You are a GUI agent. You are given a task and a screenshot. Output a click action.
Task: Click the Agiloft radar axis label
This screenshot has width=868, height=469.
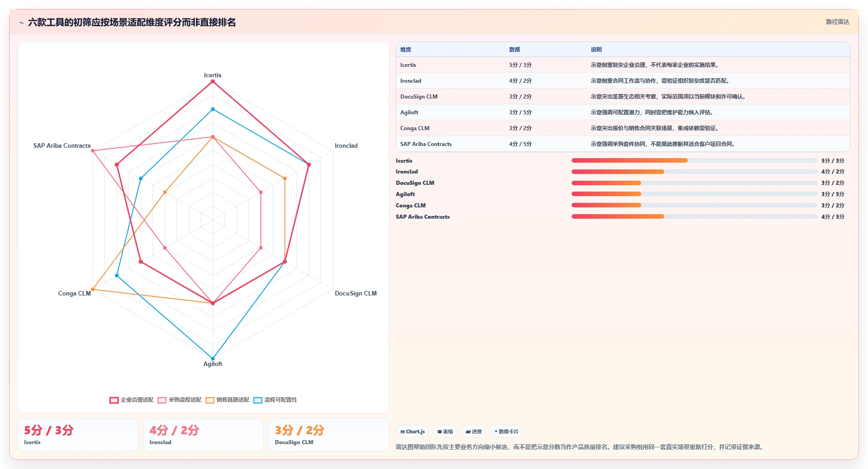[x=212, y=364]
